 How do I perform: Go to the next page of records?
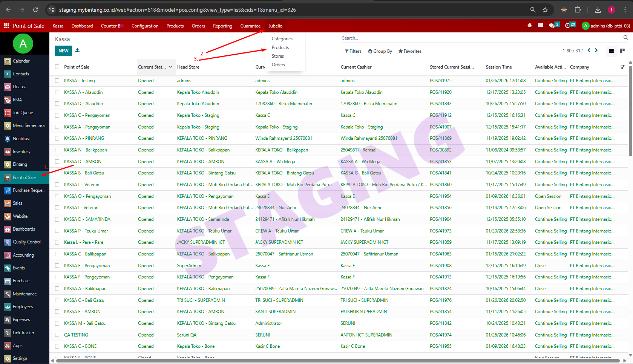596,50
